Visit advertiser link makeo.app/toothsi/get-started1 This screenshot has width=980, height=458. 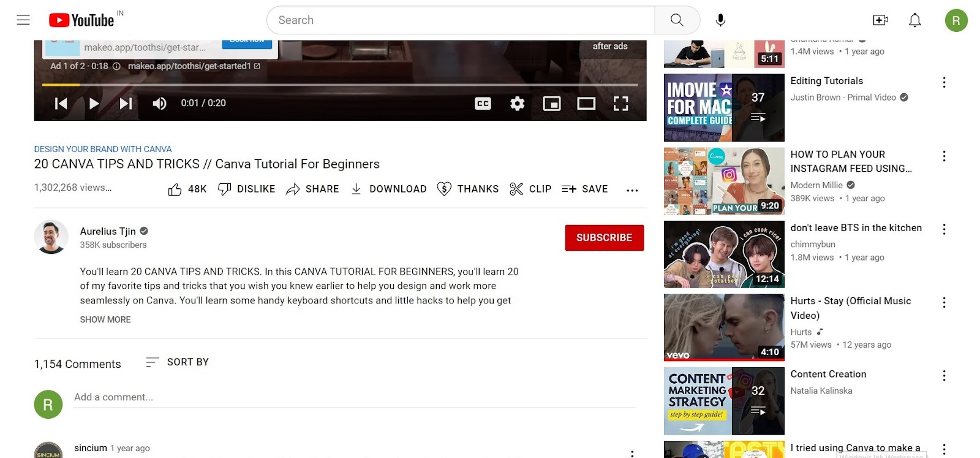pos(194,66)
